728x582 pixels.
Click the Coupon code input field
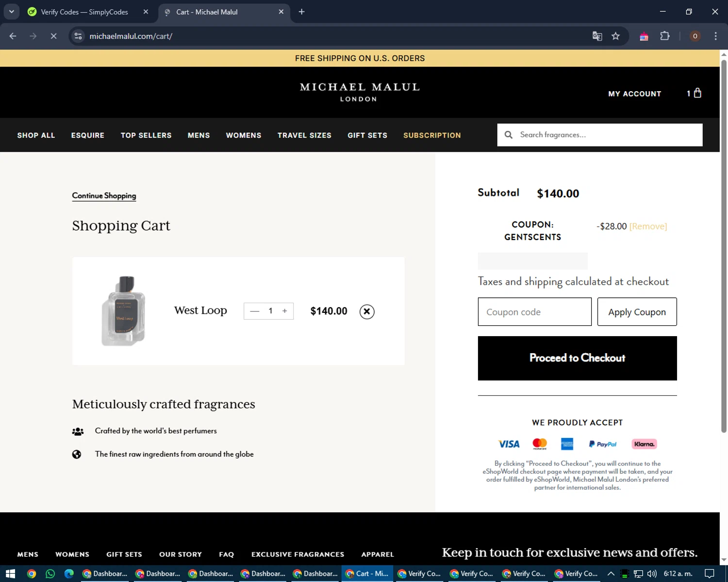pyautogui.click(x=534, y=312)
